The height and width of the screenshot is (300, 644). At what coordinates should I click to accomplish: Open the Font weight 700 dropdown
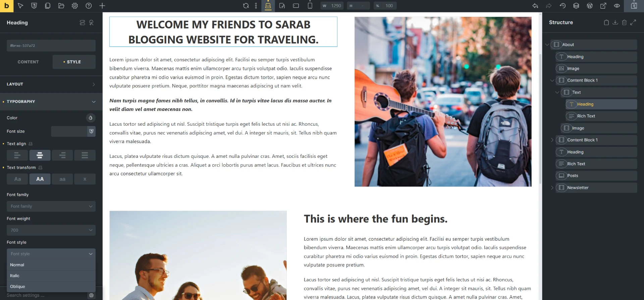[51, 230]
